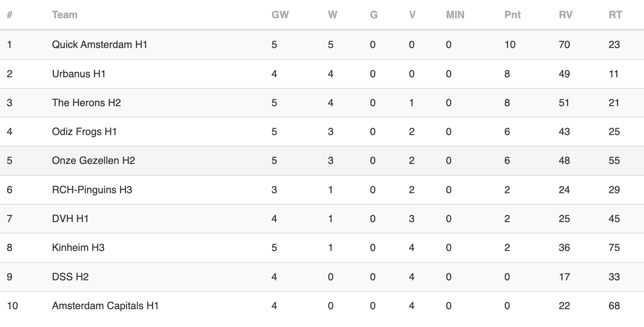
Task: Click DVH H1 team name
Action: pos(70,219)
